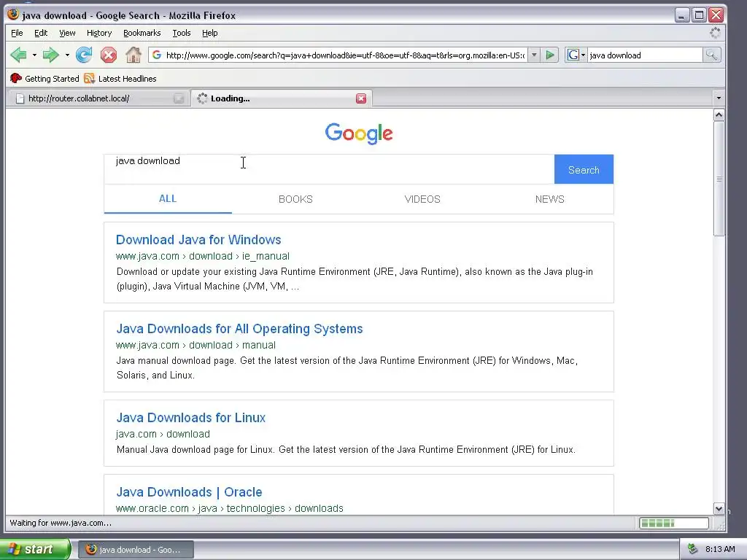Open Java Downloads for Linux result
Screen dimensions: 747x560
pyautogui.click(x=191, y=418)
